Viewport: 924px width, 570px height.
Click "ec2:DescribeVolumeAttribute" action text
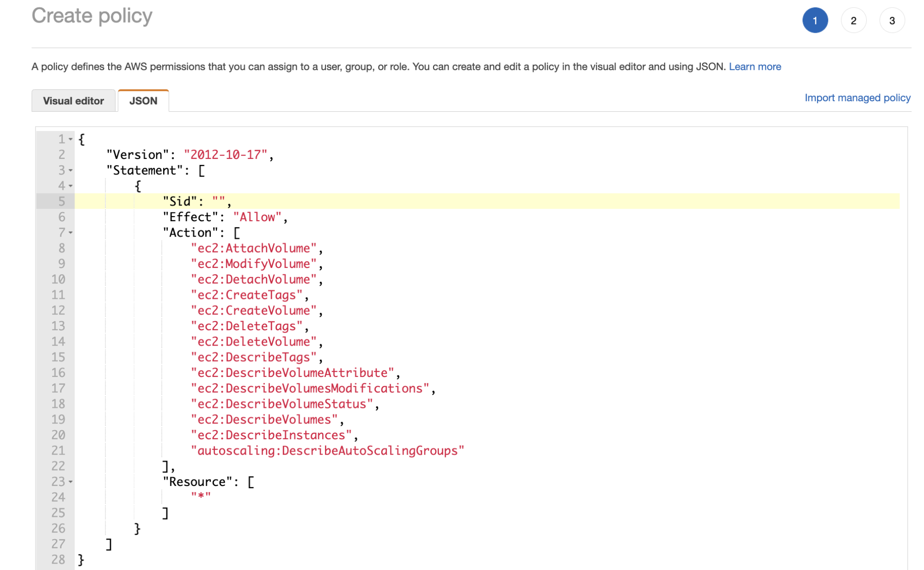click(x=293, y=373)
